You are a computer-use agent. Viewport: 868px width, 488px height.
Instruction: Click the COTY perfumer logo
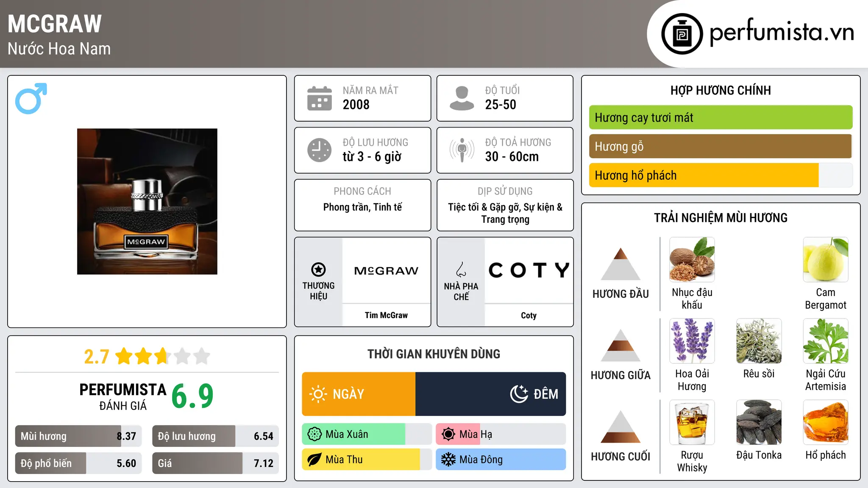(x=529, y=270)
